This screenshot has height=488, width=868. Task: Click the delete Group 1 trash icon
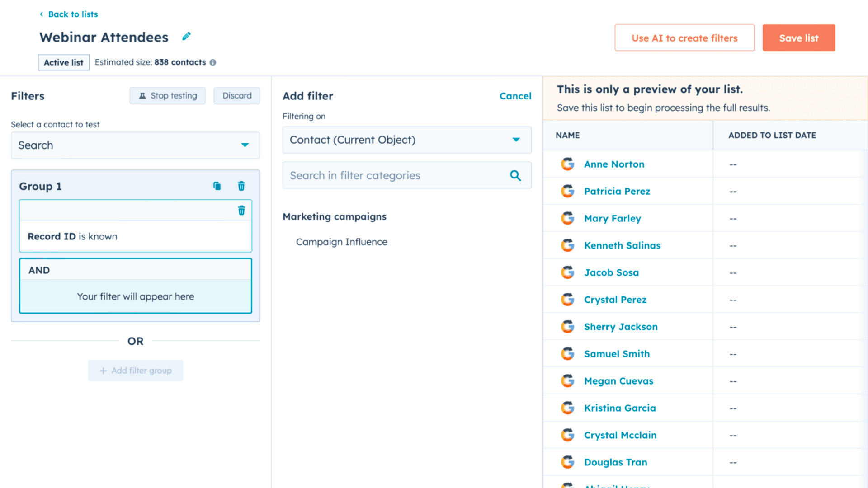tap(241, 186)
